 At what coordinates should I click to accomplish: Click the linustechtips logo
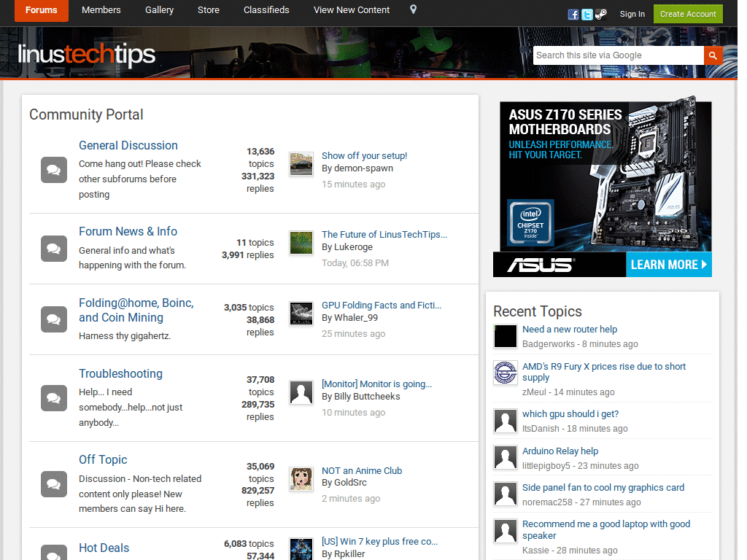[x=87, y=54]
